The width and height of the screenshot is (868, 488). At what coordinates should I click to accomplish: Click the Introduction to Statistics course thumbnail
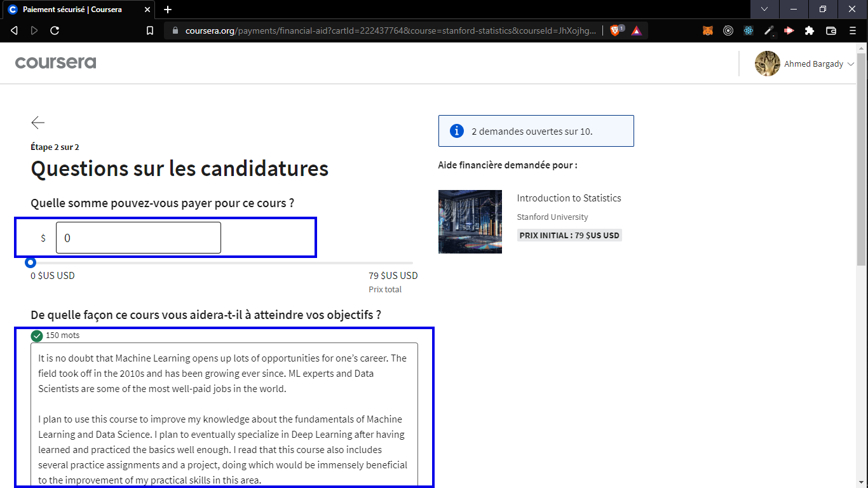click(470, 222)
